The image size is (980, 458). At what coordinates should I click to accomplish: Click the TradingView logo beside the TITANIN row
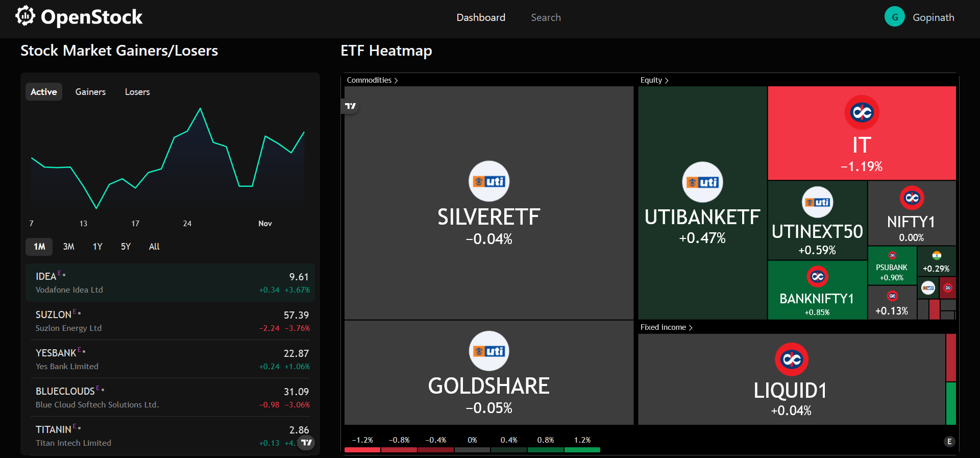306,442
